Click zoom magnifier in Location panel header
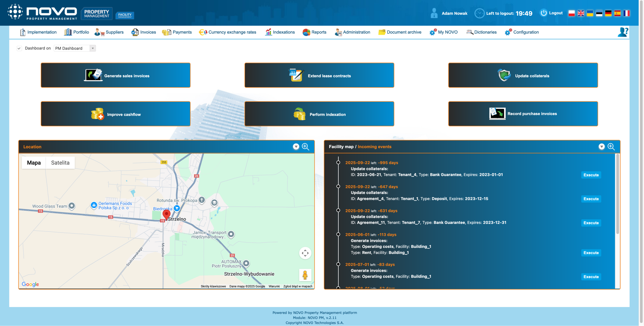The width and height of the screenshot is (644, 326). point(305,147)
